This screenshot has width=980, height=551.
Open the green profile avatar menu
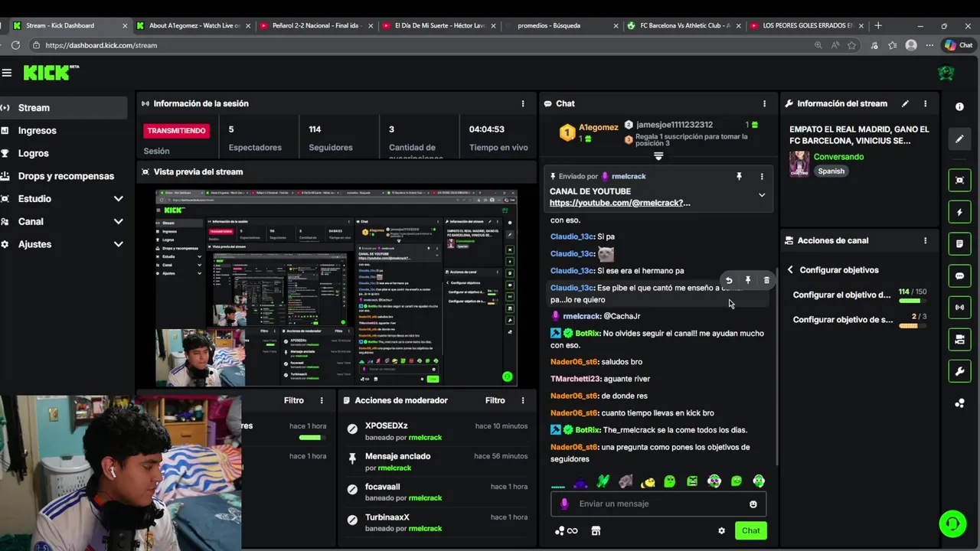click(x=946, y=73)
